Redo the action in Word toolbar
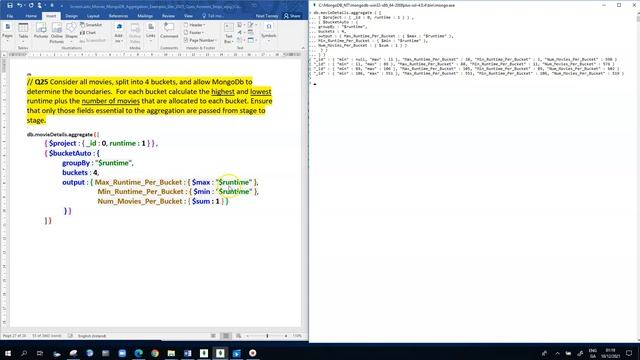 (x=31, y=5)
